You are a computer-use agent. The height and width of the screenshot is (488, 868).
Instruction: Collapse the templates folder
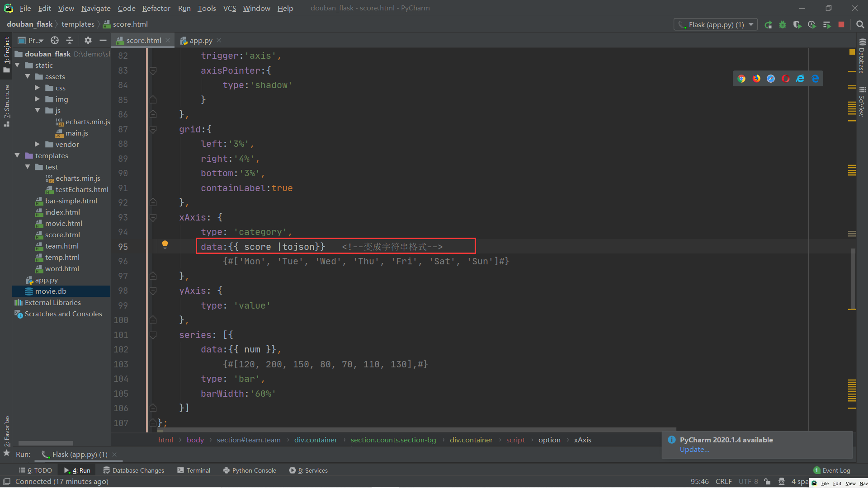click(17, 155)
